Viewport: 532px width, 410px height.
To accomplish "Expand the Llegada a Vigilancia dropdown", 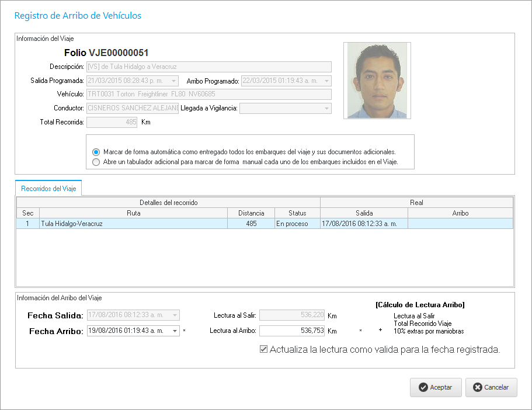I will coord(326,109).
